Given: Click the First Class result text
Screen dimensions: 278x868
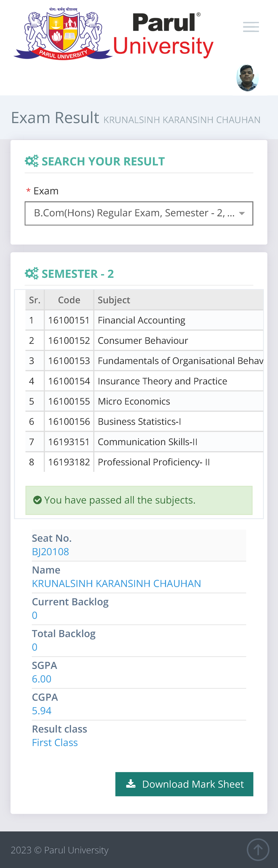Looking at the screenshot, I should [x=55, y=742].
